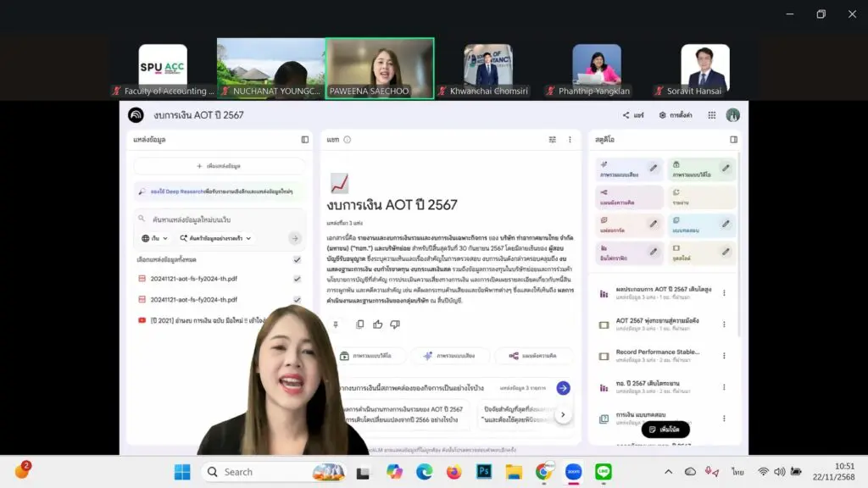868x488 pixels.
Task: Uncheck the second 20241121-aot-fs-fy2024-th.pdf source
Action: [x=297, y=300]
